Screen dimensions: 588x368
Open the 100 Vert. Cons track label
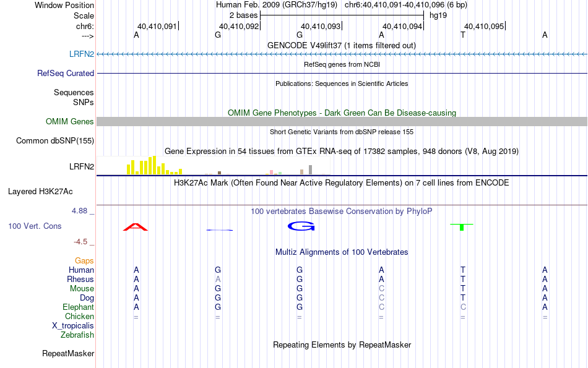coord(35,226)
